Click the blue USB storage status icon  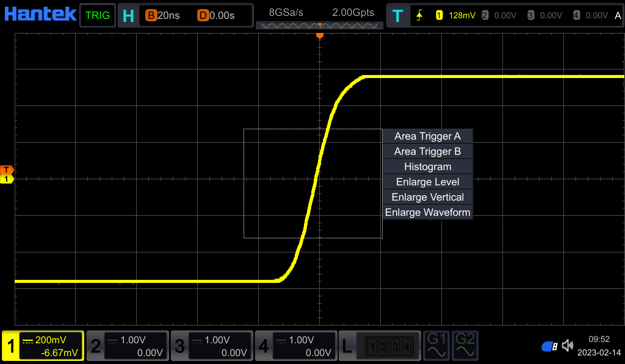pyautogui.click(x=549, y=346)
